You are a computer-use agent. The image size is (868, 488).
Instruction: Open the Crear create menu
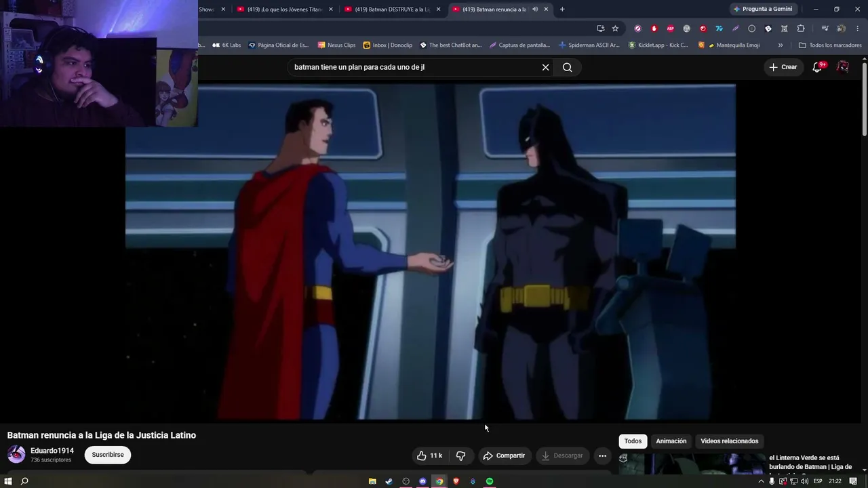pyautogui.click(x=783, y=67)
